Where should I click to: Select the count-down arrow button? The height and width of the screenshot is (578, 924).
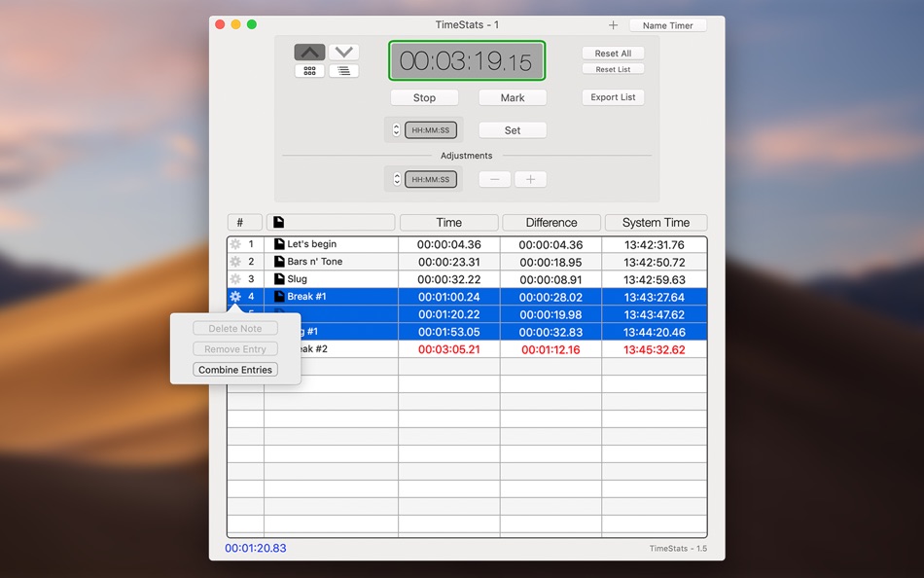343,52
